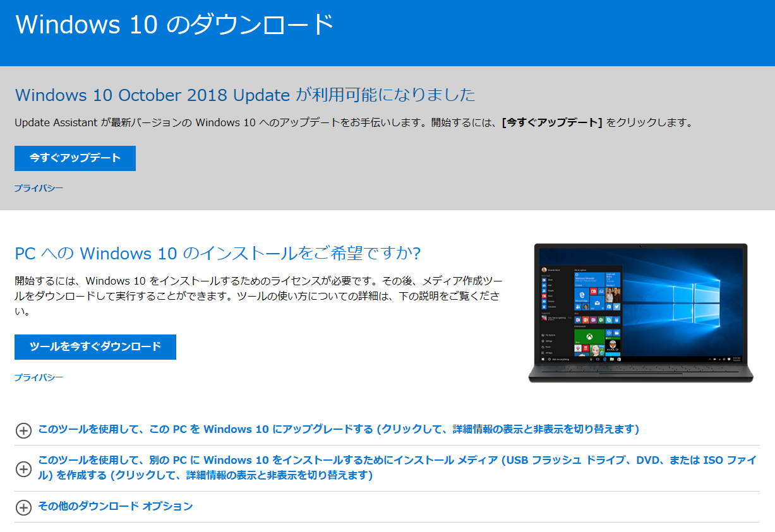Expand the plus icon for インストール メディア section

tap(23, 469)
